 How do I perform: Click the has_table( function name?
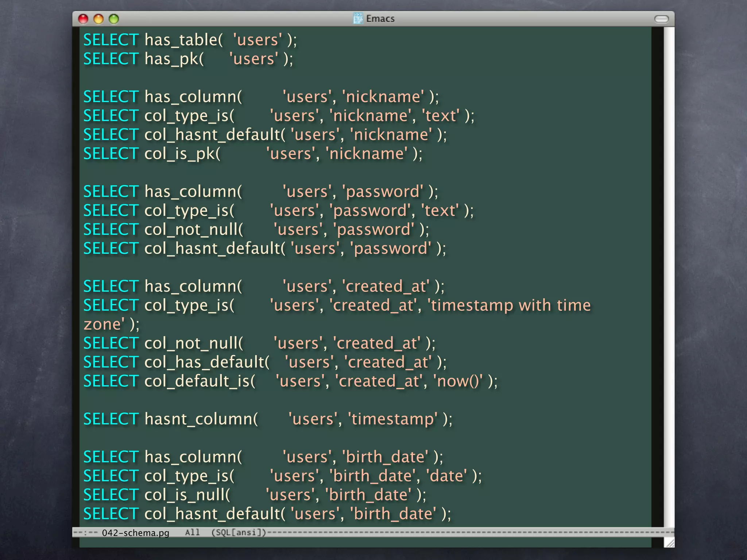183,40
